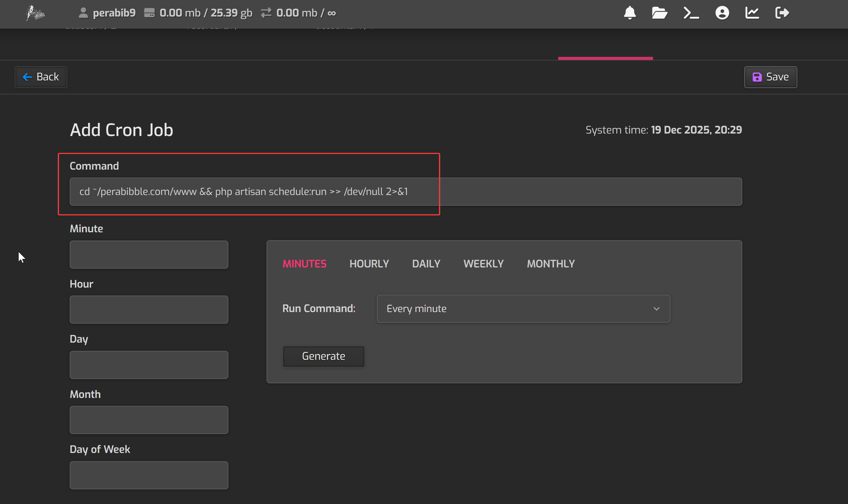
Task: Select the MINUTES tab
Action: pyautogui.click(x=304, y=263)
